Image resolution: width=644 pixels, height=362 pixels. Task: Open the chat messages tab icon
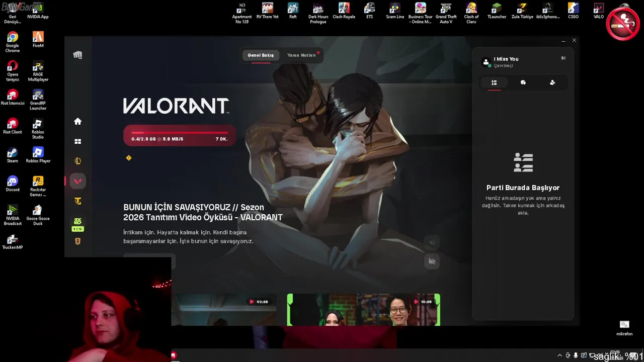[x=523, y=82]
